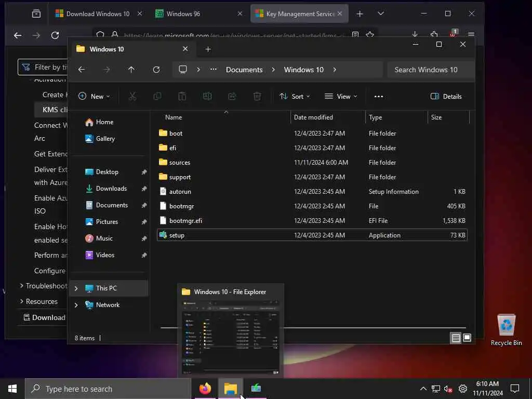
Task: Sort by Type column header
Action: (396, 117)
